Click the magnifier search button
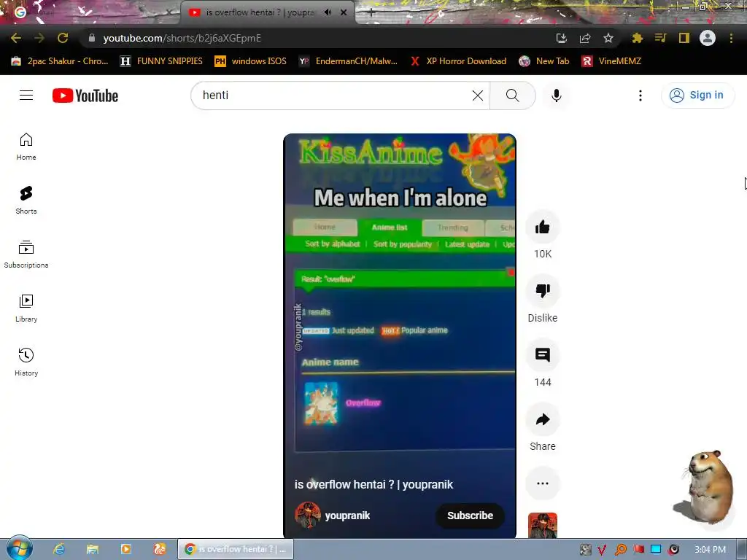The image size is (747, 560). [x=513, y=96]
